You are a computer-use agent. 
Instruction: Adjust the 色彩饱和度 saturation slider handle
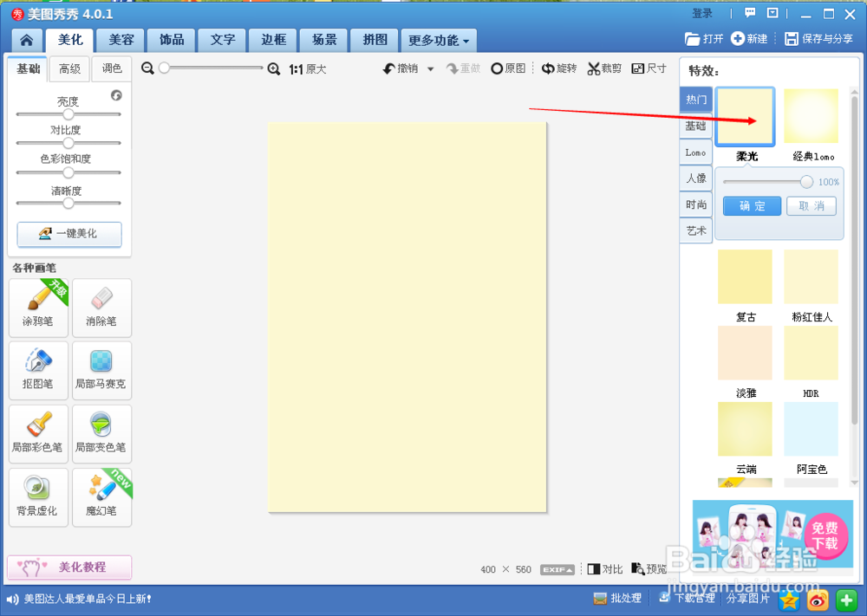(x=68, y=172)
